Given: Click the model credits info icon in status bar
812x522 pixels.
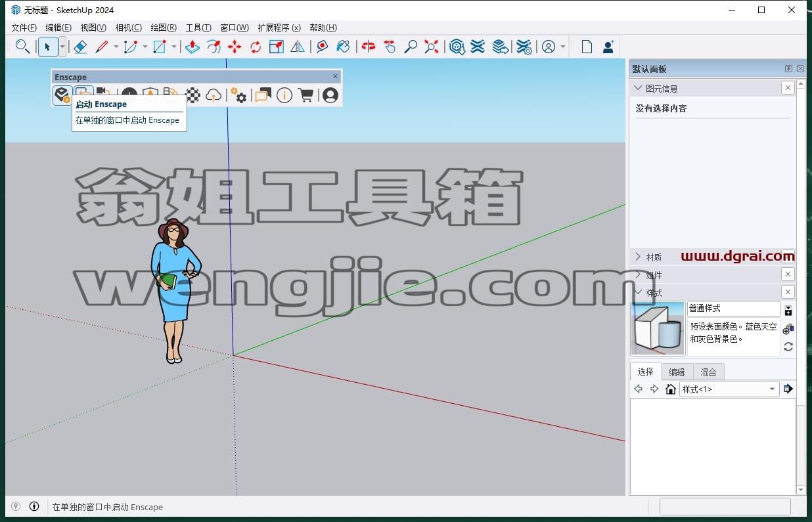Looking at the screenshot, I should pyautogui.click(x=34, y=506).
